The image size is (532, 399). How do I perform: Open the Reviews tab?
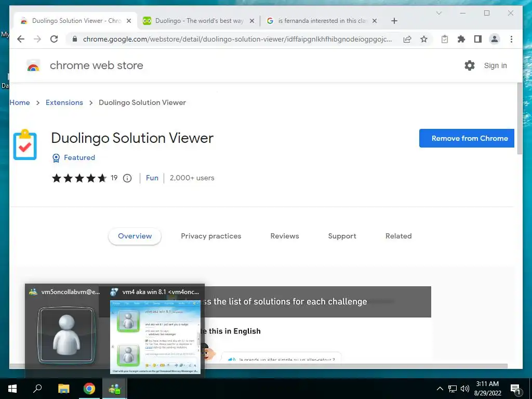[x=285, y=236]
